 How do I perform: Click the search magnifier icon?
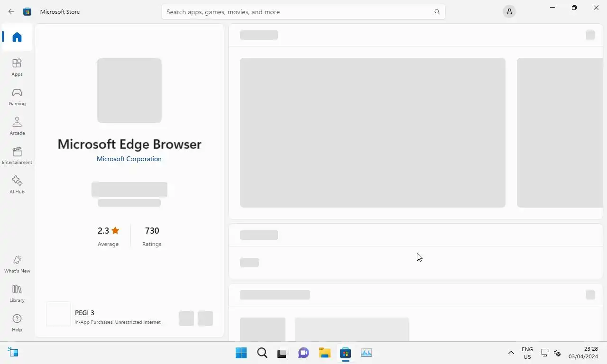[x=437, y=12]
